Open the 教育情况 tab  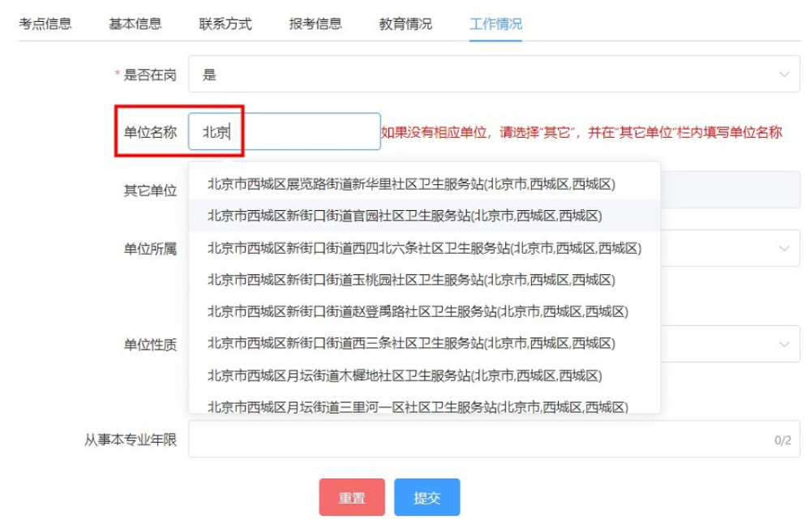point(405,24)
